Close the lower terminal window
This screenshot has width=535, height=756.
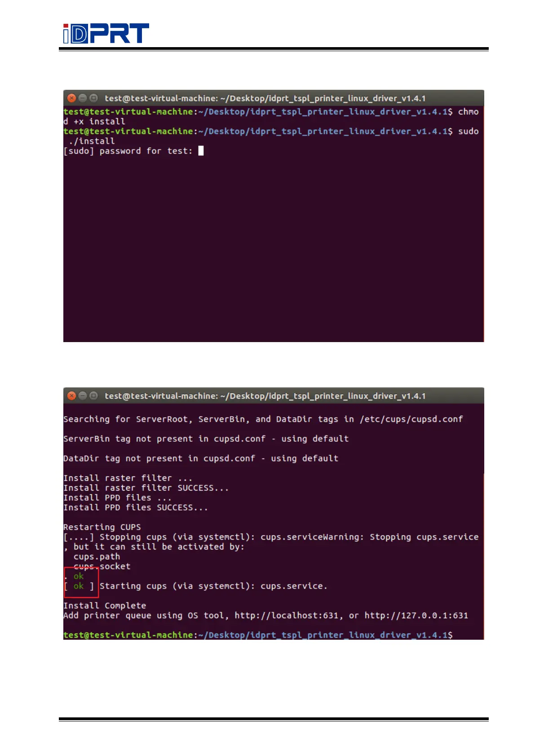click(x=71, y=396)
